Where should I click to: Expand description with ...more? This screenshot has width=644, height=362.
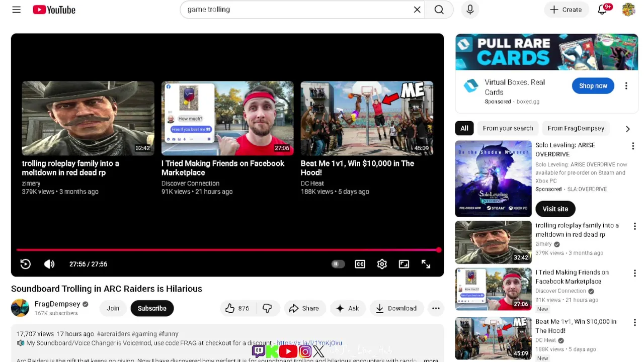click(x=431, y=360)
